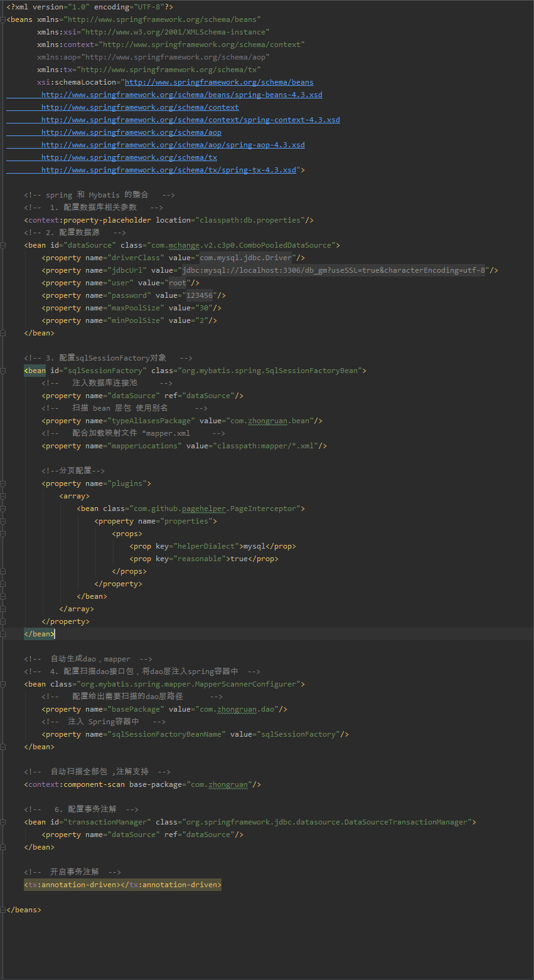Click the sqlSessionFactoryBeanName property name

(x=166, y=734)
